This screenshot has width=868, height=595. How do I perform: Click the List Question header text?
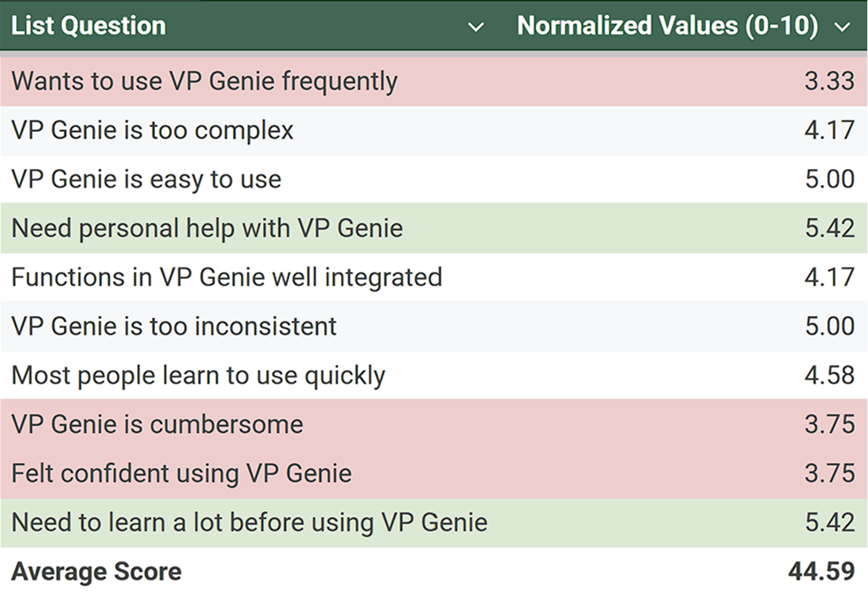pyautogui.click(x=89, y=26)
